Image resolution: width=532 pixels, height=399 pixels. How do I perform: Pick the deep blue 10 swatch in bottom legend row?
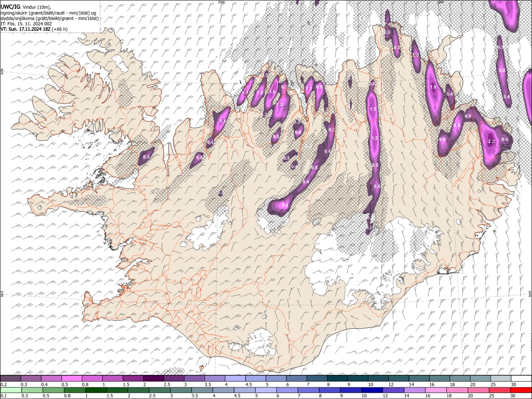(372, 390)
